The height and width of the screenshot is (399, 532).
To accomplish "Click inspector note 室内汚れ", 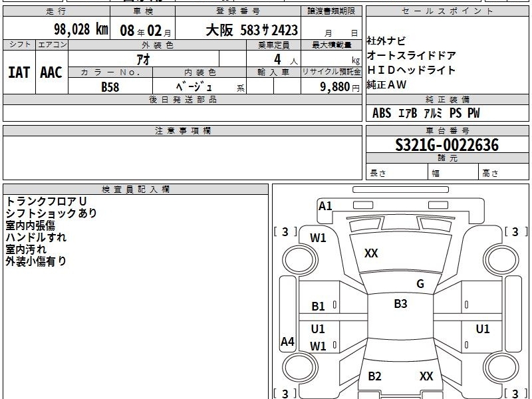I will pyautogui.click(x=26, y=249).
